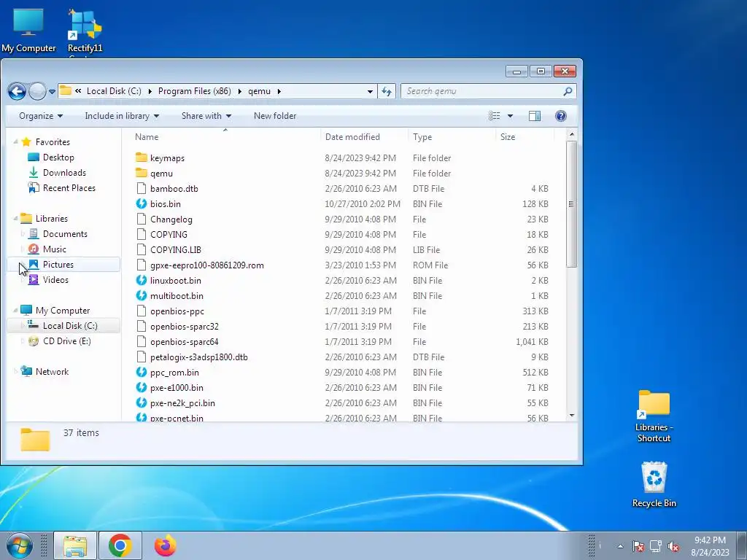Select the keymaps folder icon
Screen dimensions: 747x560
pos(142,157)
